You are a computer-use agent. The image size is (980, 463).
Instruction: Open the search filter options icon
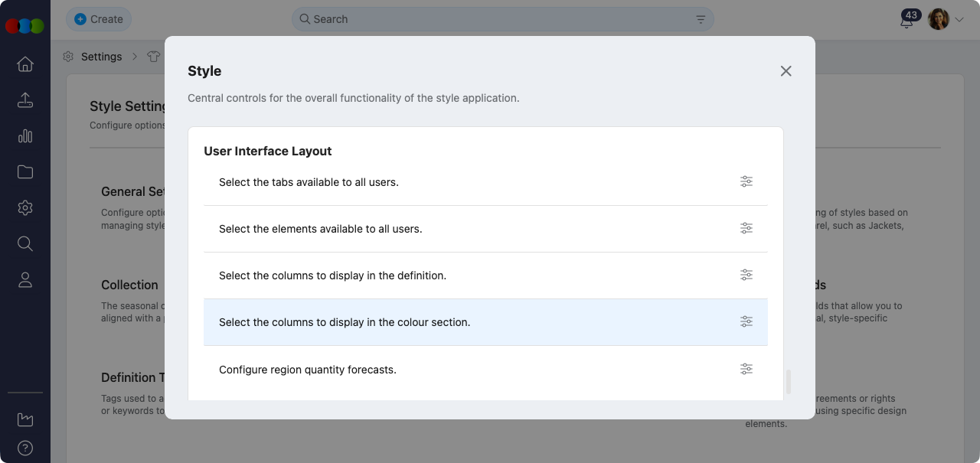tap(701, 19)
